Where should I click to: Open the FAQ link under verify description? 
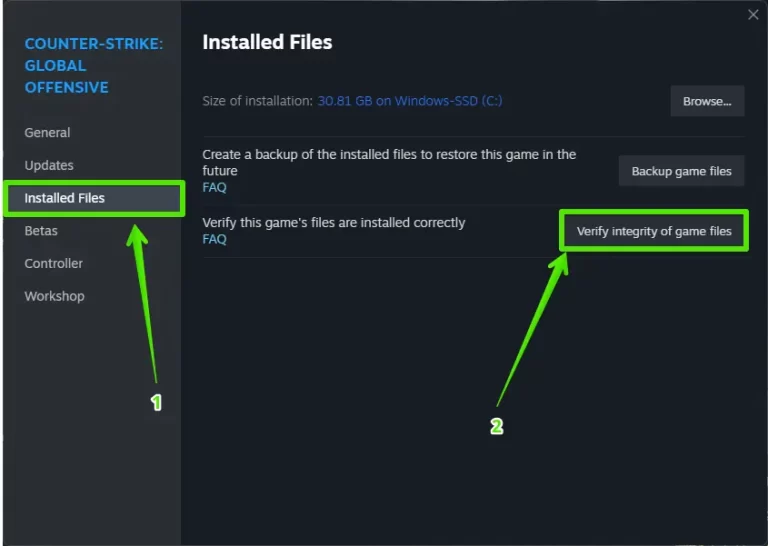click(215, 239)
